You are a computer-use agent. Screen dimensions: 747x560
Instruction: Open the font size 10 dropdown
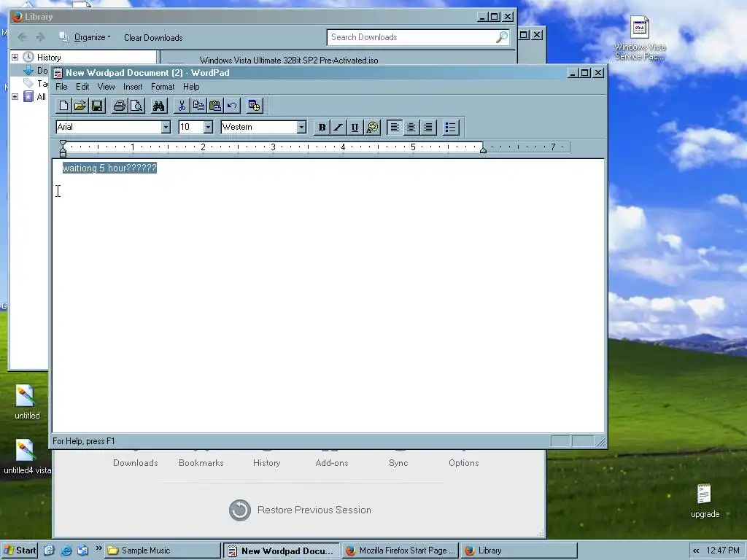[208, 127]
